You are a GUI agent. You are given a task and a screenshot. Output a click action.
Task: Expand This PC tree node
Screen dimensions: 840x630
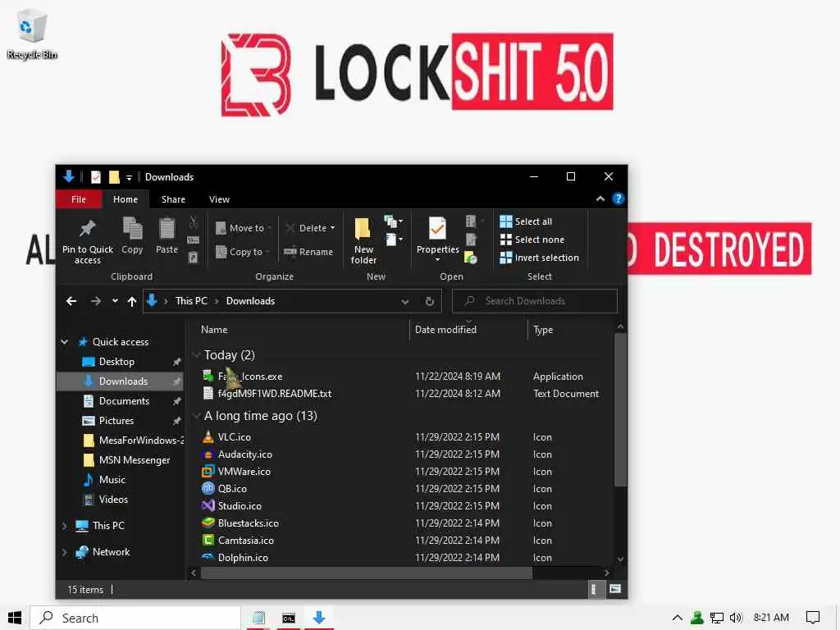(x=65, y=526)
